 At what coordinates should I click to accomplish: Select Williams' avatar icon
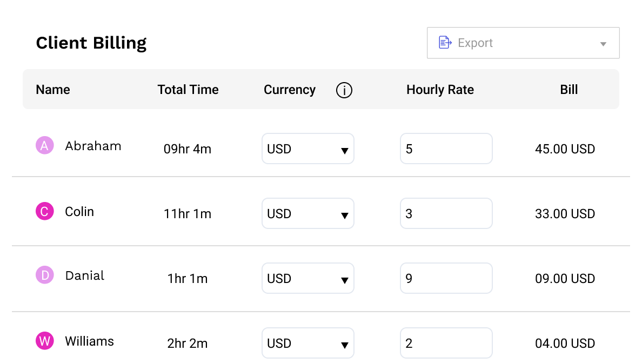(x=44, y=341)
